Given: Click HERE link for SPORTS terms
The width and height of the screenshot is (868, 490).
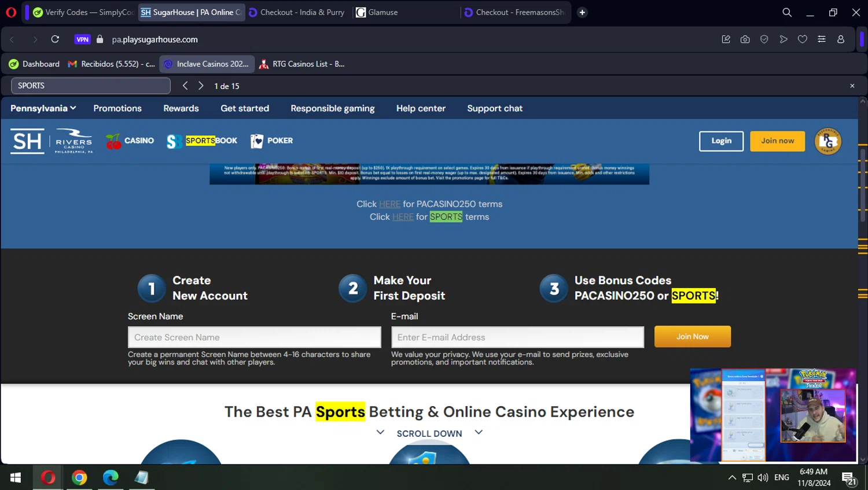Looking at the screenshot, I should click(403, 217).
